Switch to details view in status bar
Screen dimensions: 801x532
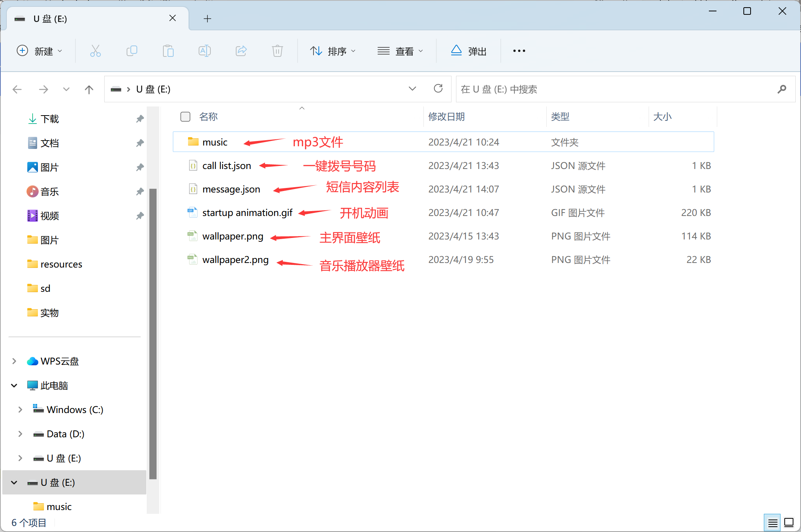point(772,523)
